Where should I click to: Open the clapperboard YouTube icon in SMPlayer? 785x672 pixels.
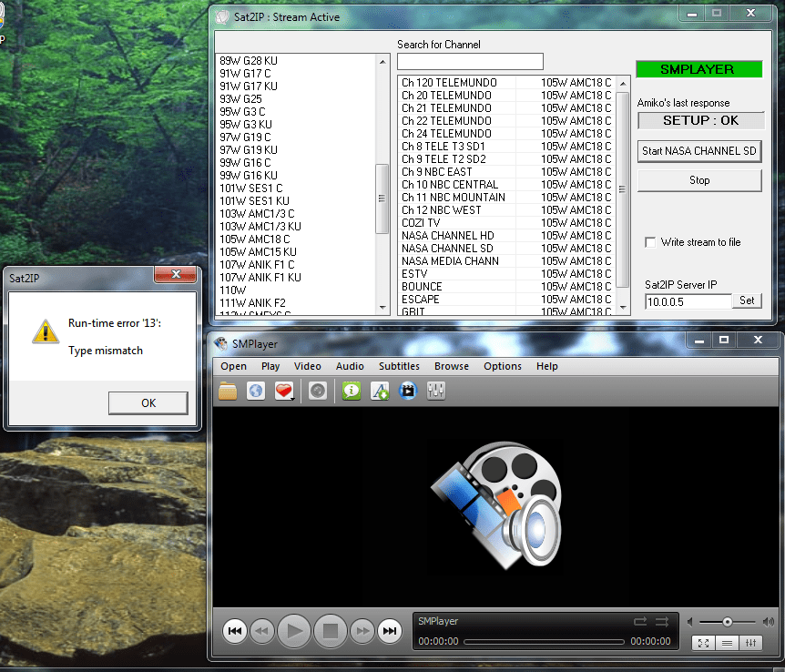[408, 391]
